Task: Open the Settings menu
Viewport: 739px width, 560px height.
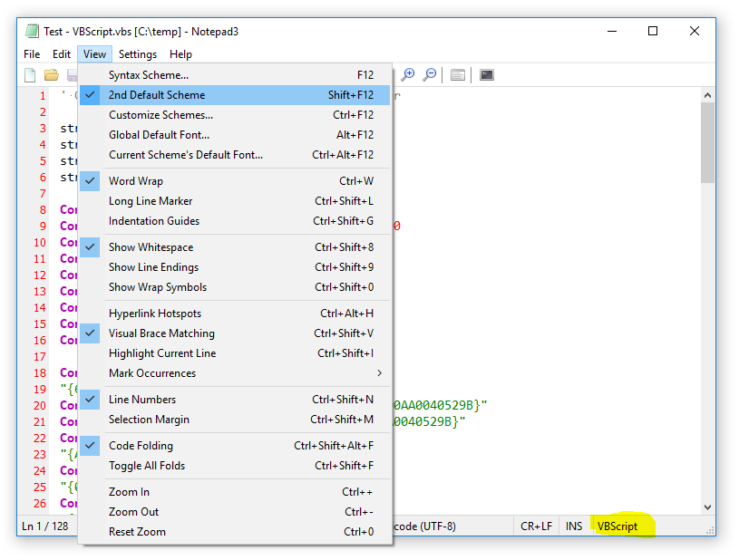Action: tap(138, 54)
